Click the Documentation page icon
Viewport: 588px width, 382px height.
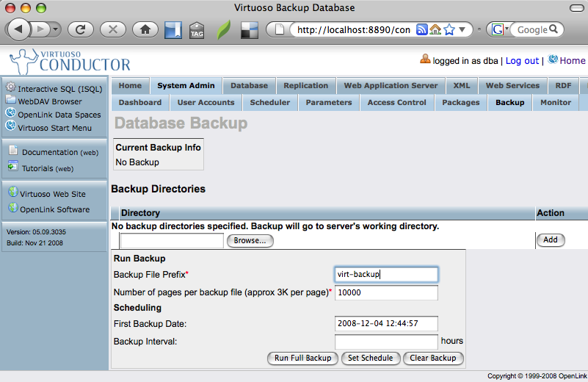[x=13, y=151]
